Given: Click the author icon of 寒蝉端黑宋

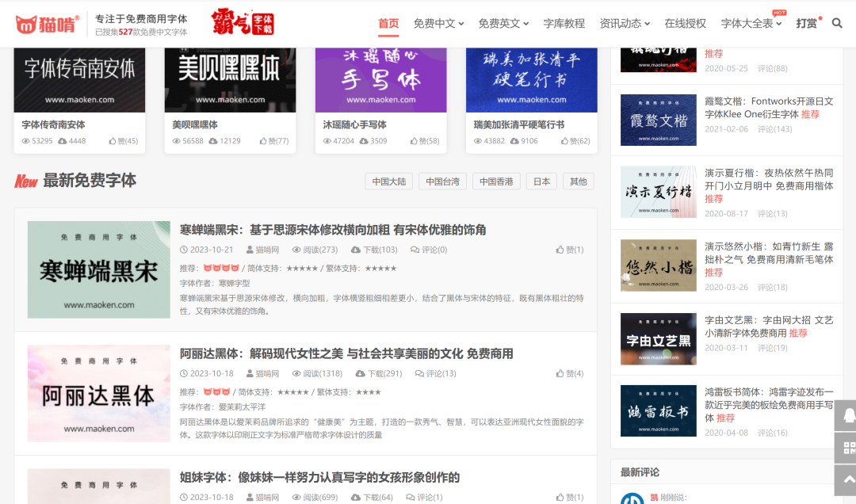Looking at the screenshot, I should tap(250, 250).
